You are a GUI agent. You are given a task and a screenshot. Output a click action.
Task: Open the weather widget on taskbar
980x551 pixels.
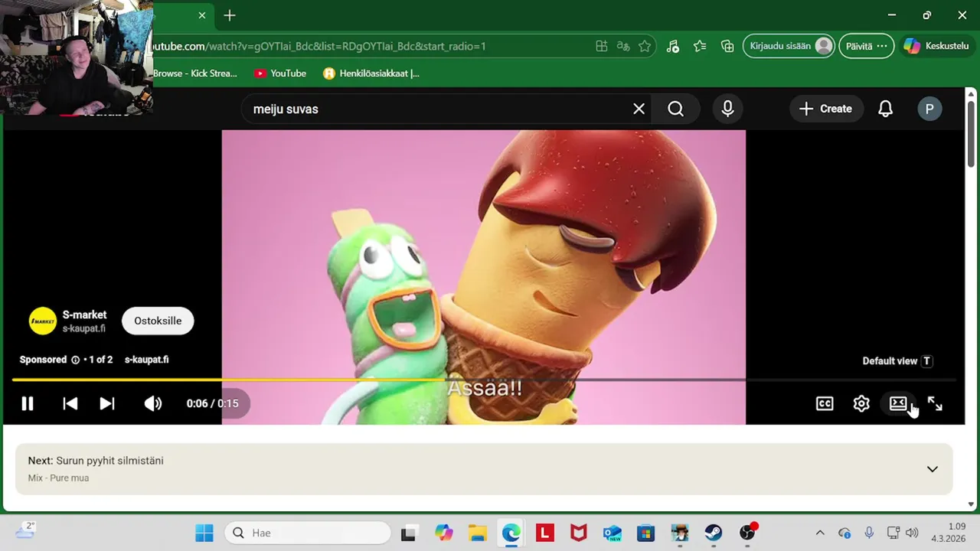[24, 530]
